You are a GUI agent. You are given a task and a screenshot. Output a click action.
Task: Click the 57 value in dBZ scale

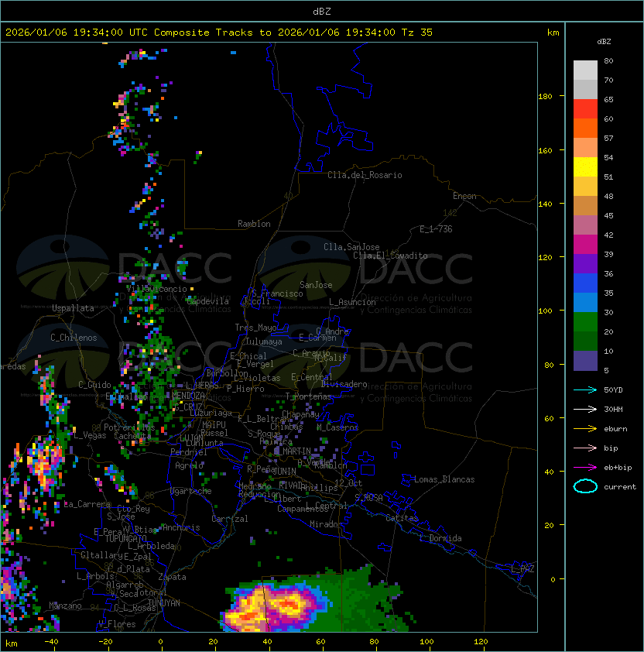pos(608,138)
